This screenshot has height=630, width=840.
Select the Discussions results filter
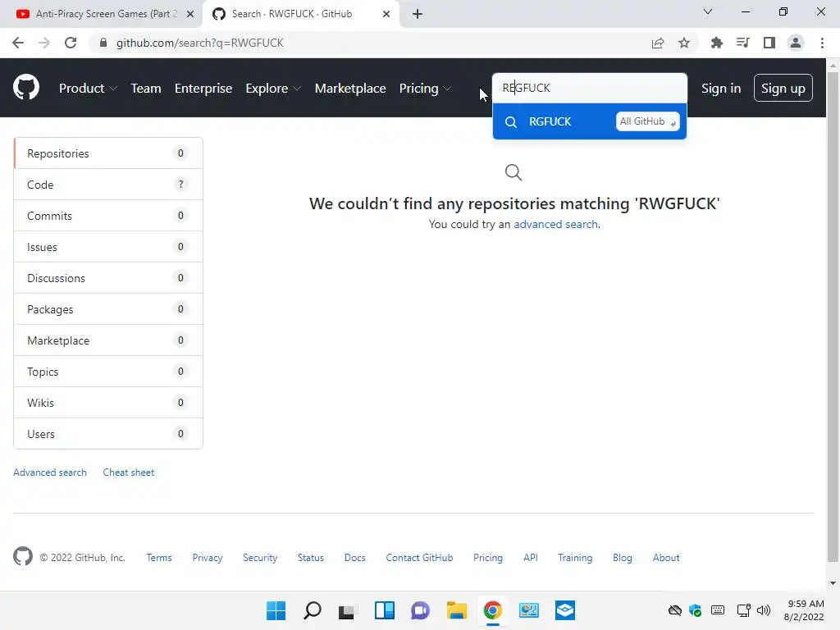coord(108,277)
